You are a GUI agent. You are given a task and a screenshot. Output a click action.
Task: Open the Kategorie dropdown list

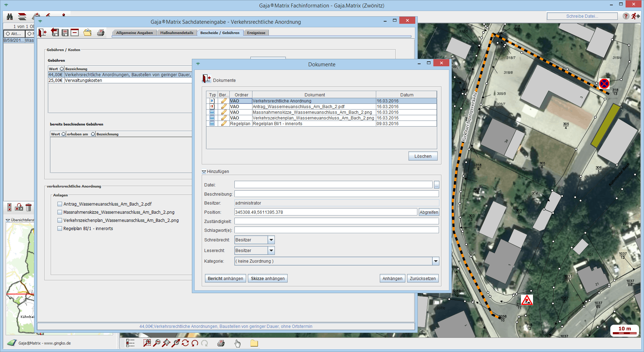pyautogui.click(x=435, y=261)
